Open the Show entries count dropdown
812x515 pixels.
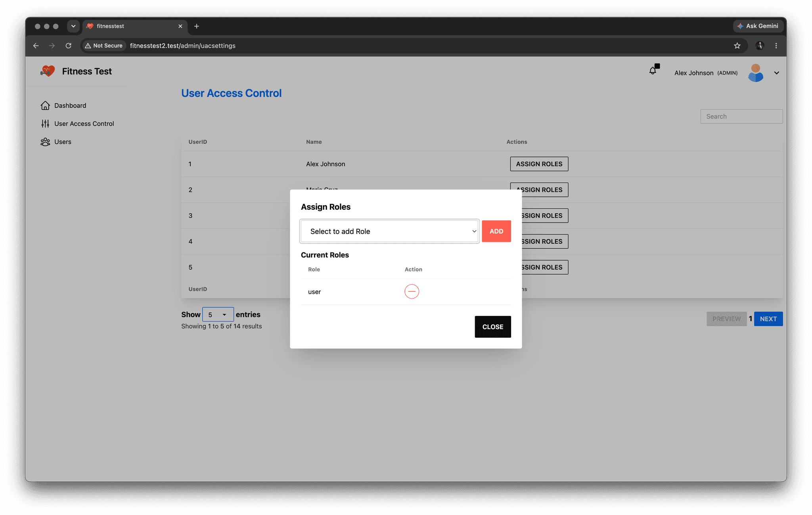[x=218, y=314]
